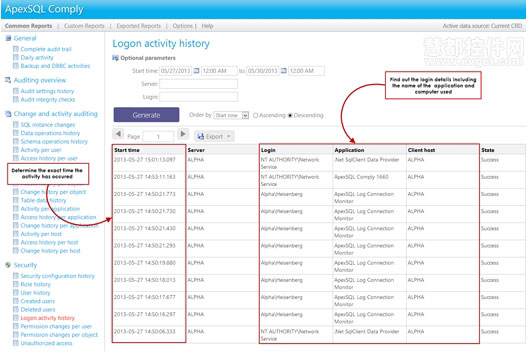Viewport: 532px width, 360px height.
Task: Click icon beside Schema operations history
Action: (16, 141)
